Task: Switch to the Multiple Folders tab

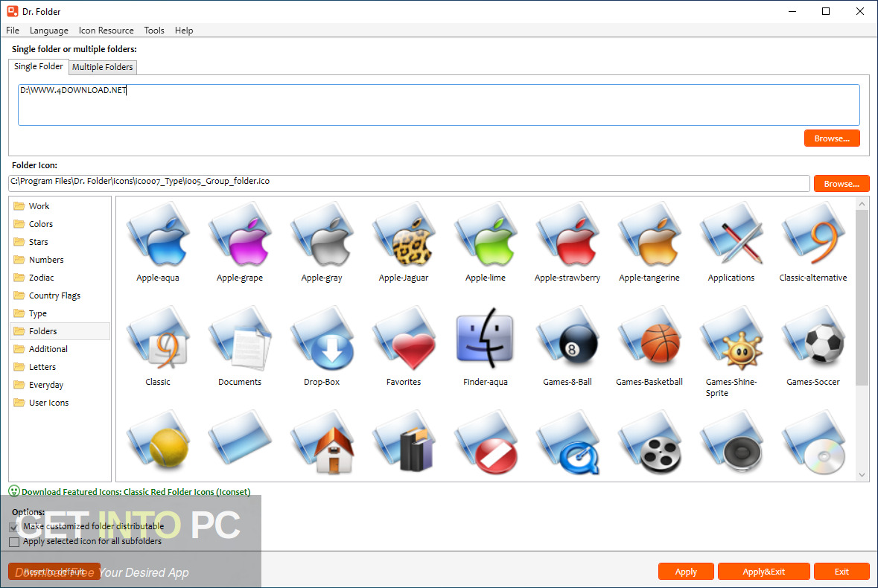Action: [103, 67]
